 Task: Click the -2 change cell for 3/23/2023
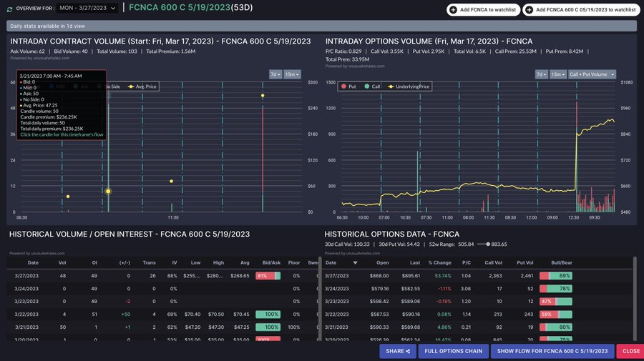[128, 301]
